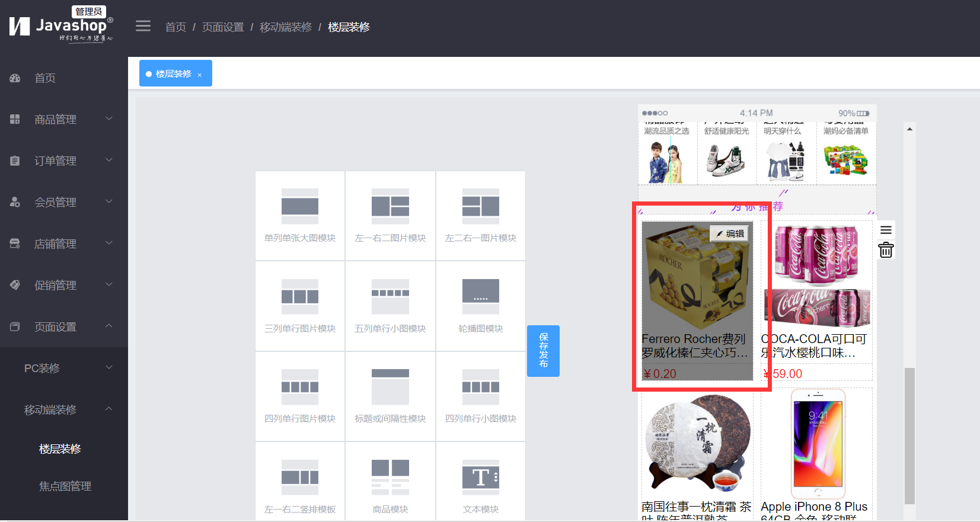Select the 文本模块 text icon

pos(481,477)
